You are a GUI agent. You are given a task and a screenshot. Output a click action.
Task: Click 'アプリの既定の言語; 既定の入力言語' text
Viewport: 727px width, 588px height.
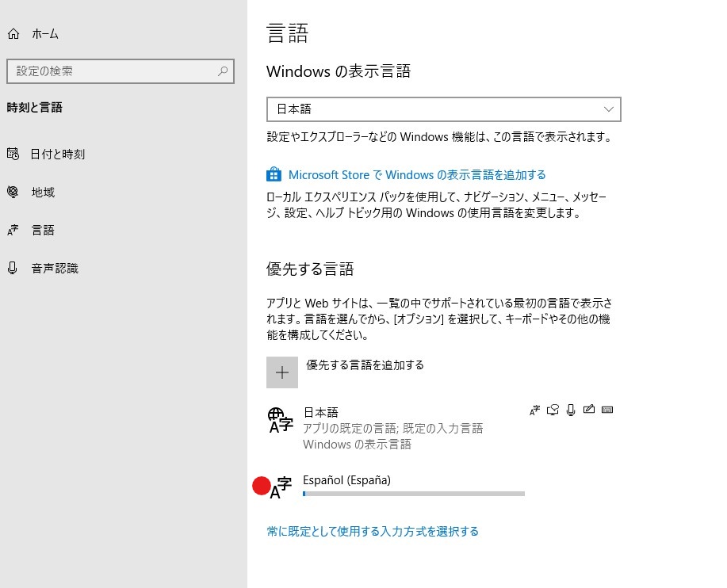click(392, 428)
